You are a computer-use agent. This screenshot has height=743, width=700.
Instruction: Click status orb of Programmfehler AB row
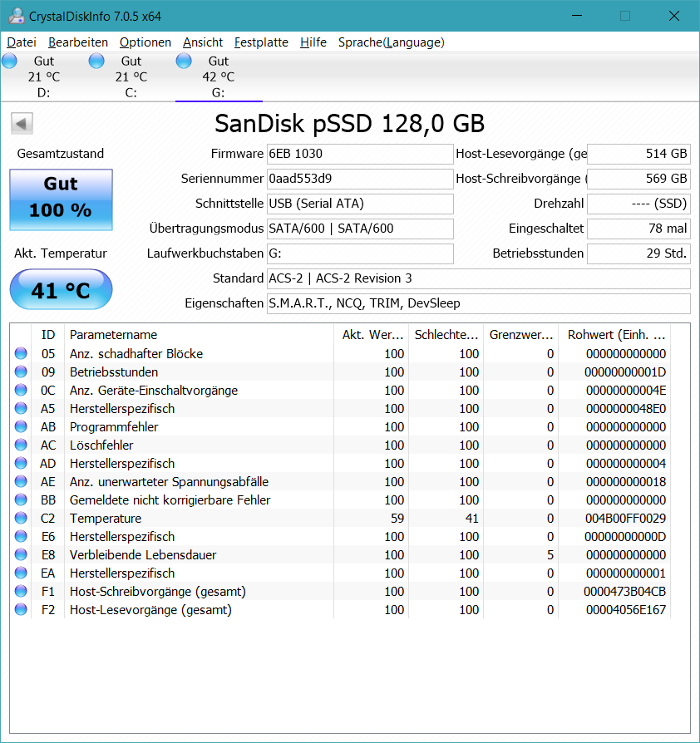[x=21, y=426]
